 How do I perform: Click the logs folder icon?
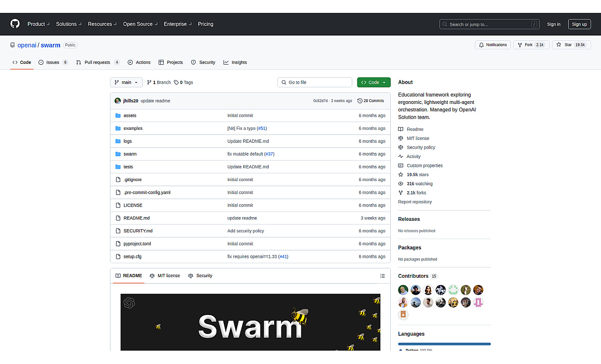pyautogui.click(x=118, y=141)
